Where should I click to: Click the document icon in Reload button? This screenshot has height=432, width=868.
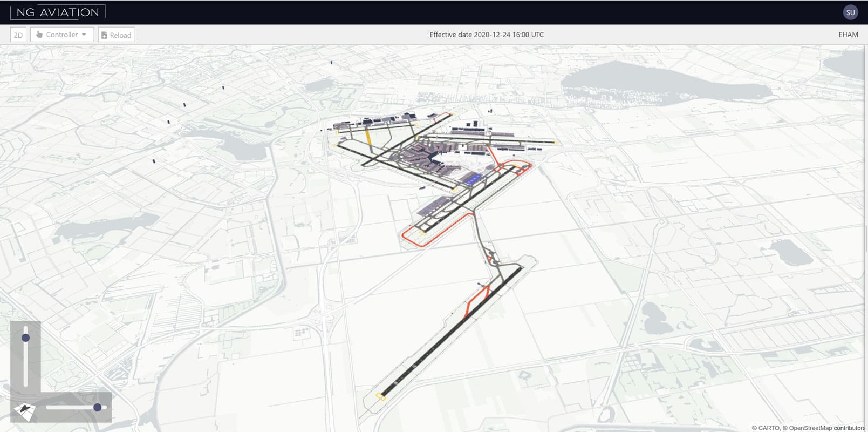click(x=104, y=35)
